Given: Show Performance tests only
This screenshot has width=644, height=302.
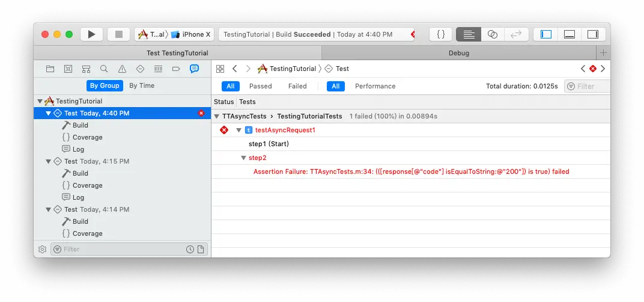Looking at the screenshot, I should (375, 86).
